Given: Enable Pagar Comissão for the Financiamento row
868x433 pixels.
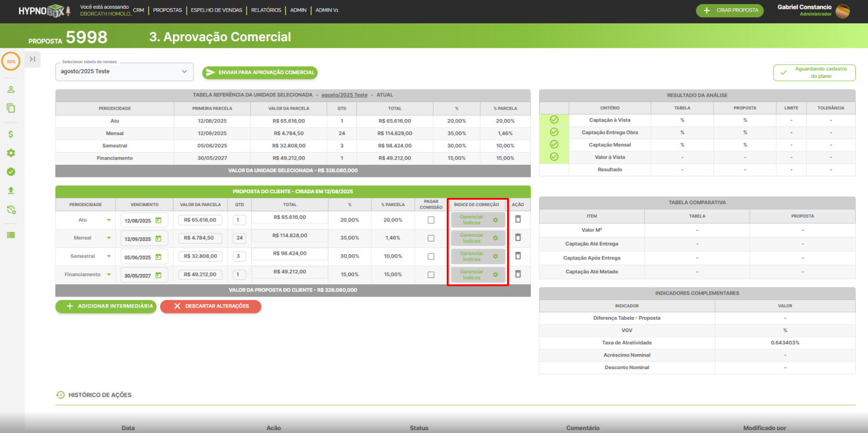Looking at the screenshot, I should (x=431, y=275).
